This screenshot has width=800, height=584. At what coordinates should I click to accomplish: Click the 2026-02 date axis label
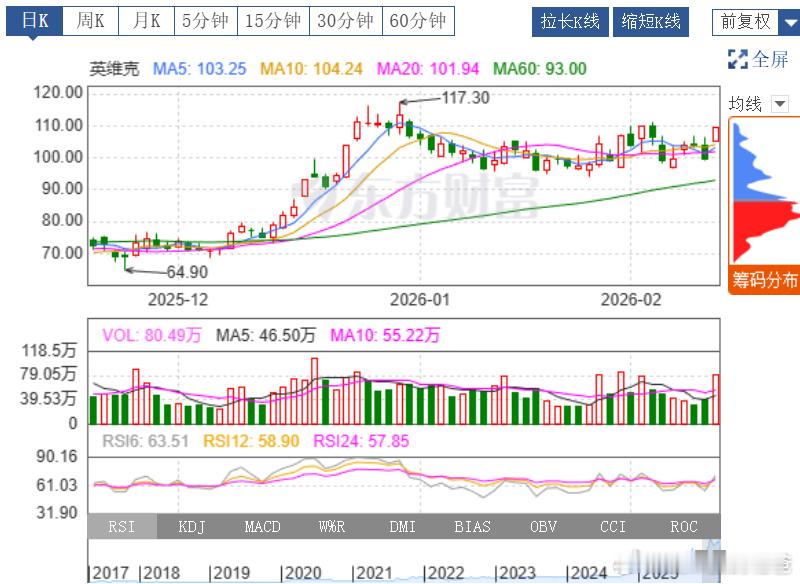point(631,299)
